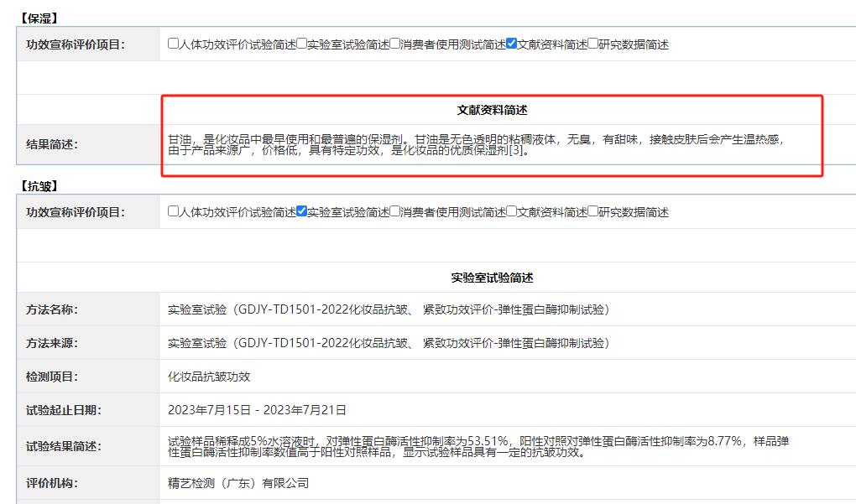Image resolution: width=856 pixels, height=504 pixels.
Task: Uncheck 文献资料简述 in the 保湿 section
Action: point(512,44)
